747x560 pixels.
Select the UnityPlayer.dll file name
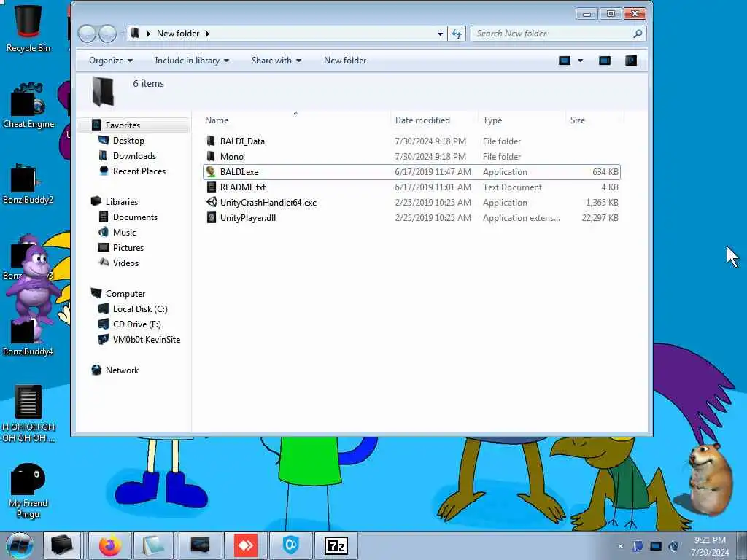click(248, 217)
